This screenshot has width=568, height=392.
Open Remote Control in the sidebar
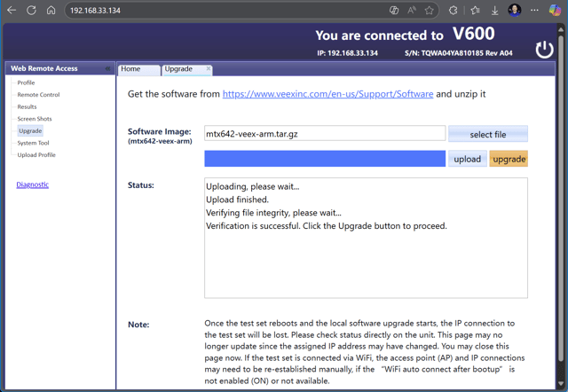38,95
